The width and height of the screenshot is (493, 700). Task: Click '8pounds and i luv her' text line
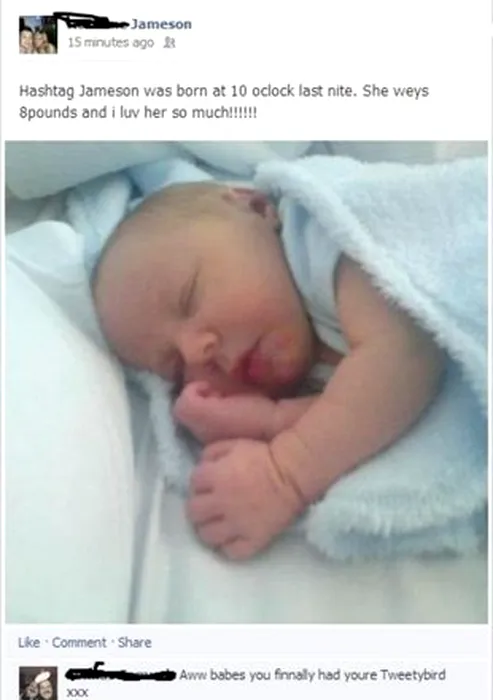[x=138, y=112]
